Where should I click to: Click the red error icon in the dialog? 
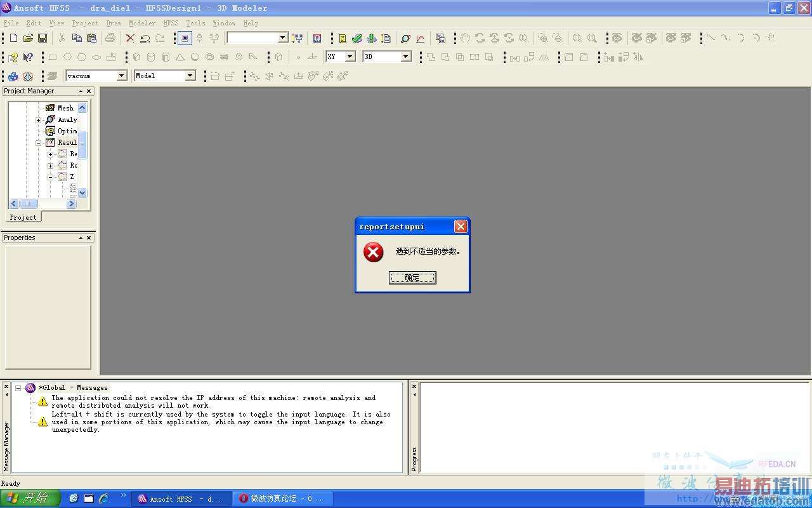(373, 252)
